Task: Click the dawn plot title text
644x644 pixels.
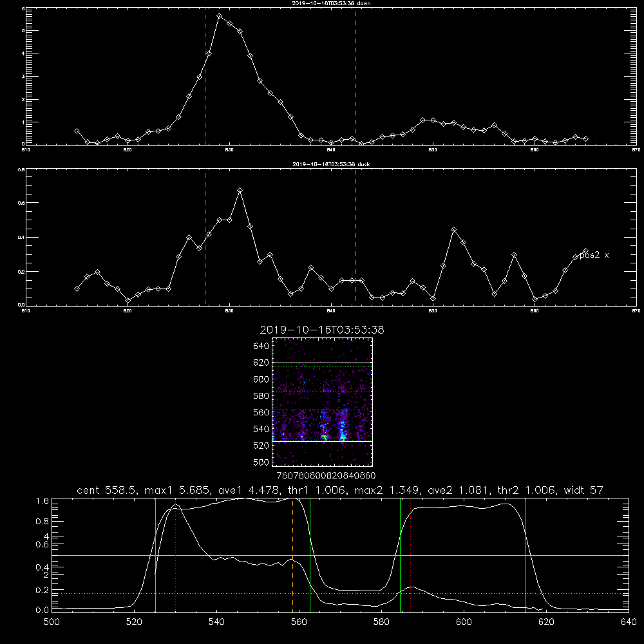Action: (x=332, y=3)
